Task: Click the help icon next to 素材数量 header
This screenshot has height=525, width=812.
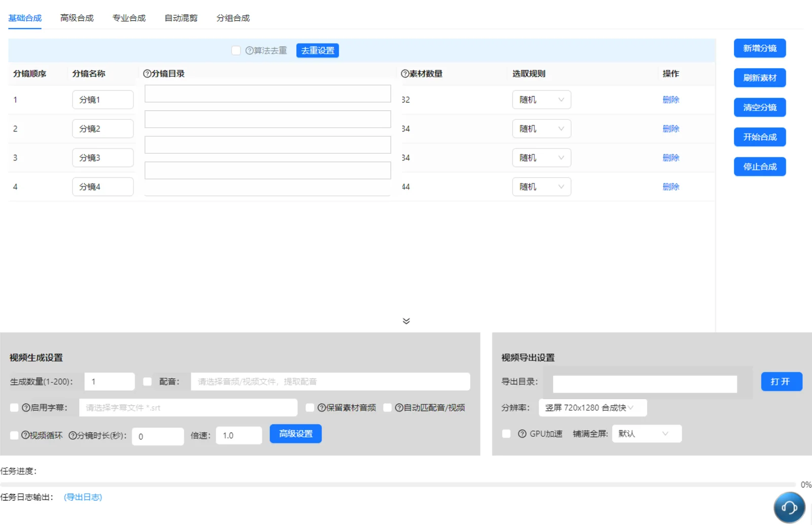Action: click(404, 74)
